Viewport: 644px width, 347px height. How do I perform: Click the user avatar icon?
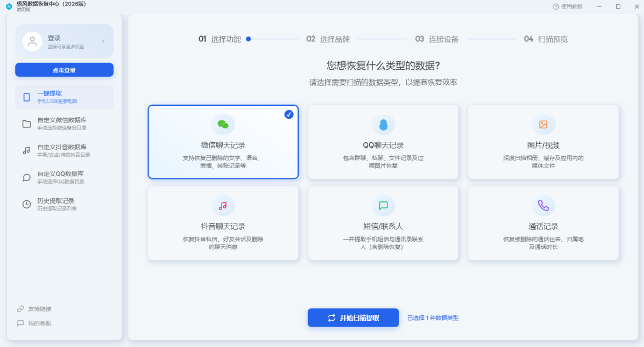32,41
